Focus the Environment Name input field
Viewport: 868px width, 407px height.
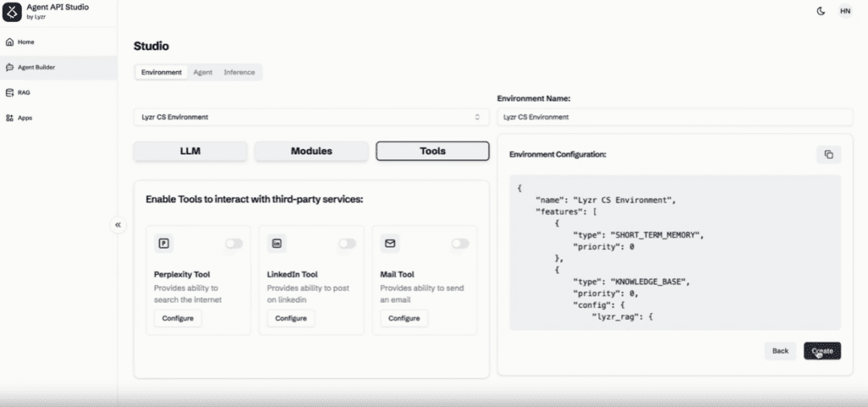click(x=675, y=117)
